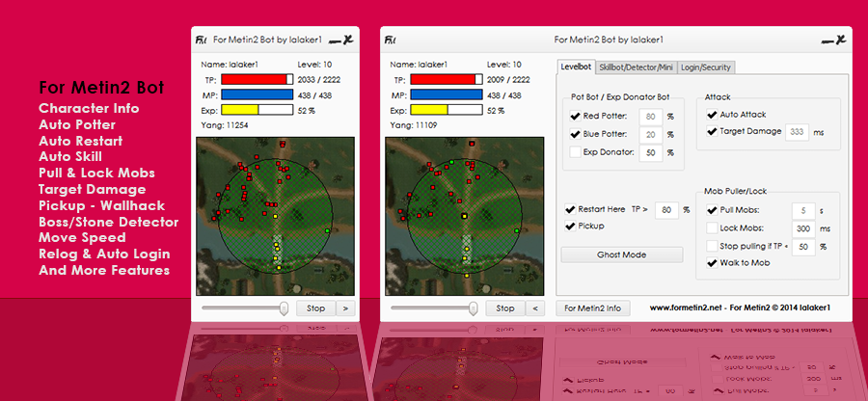Screen dimensions: 868x401
Task: Click the green dot on the small window minimap
Action: pyautogui.click(x=328, y=230)
